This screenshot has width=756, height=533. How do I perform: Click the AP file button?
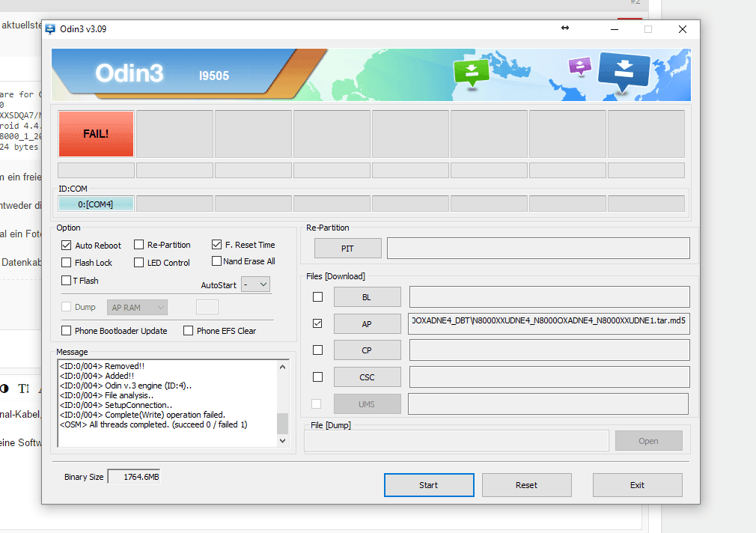tap(367, 323)
